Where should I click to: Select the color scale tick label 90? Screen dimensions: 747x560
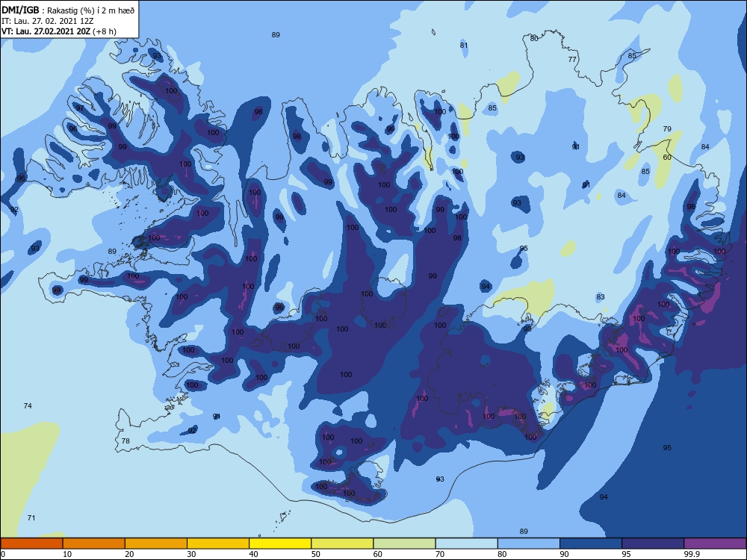[564, 554]
